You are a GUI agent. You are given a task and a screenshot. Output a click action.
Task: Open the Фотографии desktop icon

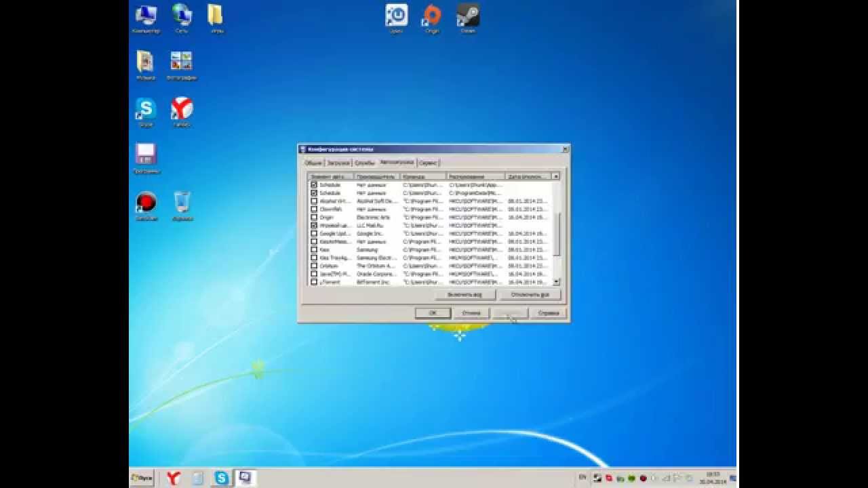click(182, 65)
